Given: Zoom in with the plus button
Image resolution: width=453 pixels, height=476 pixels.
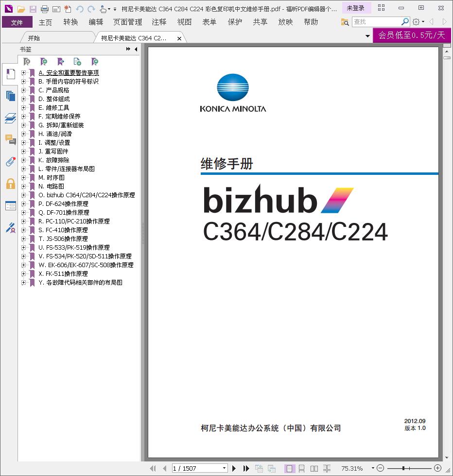Looking at the screenshot, I should tap(437, 468).
